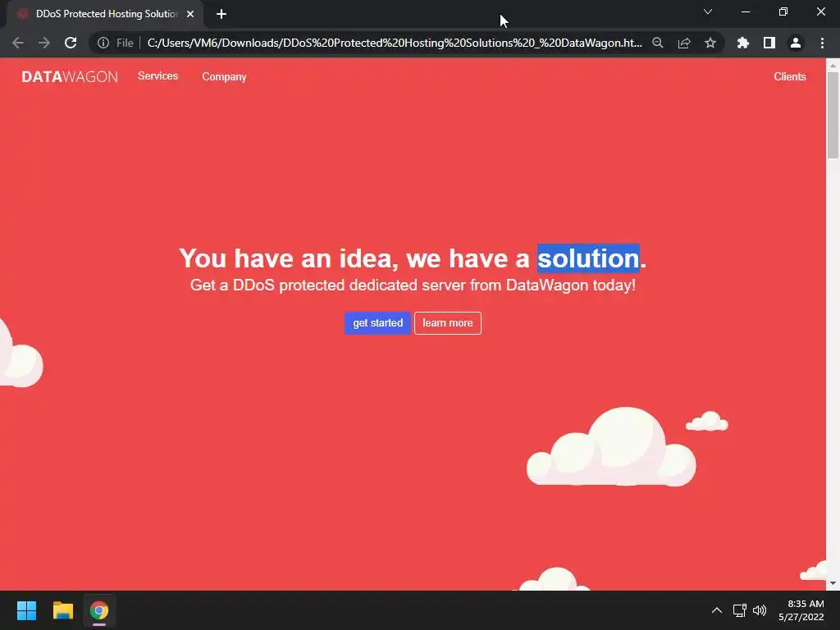Click the browser back arrow
This screenshot has width=840, height=630.
click(18, 43)
